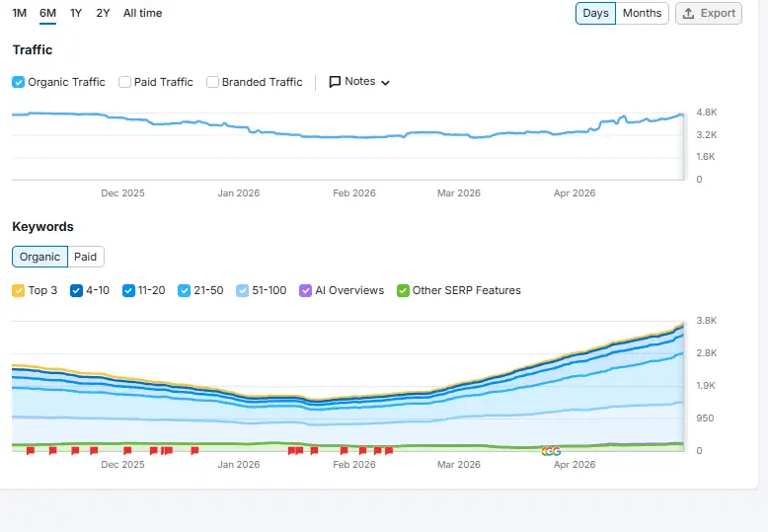
Task: Switch Keywords view to Organic
Action: (x=39, y=257)
